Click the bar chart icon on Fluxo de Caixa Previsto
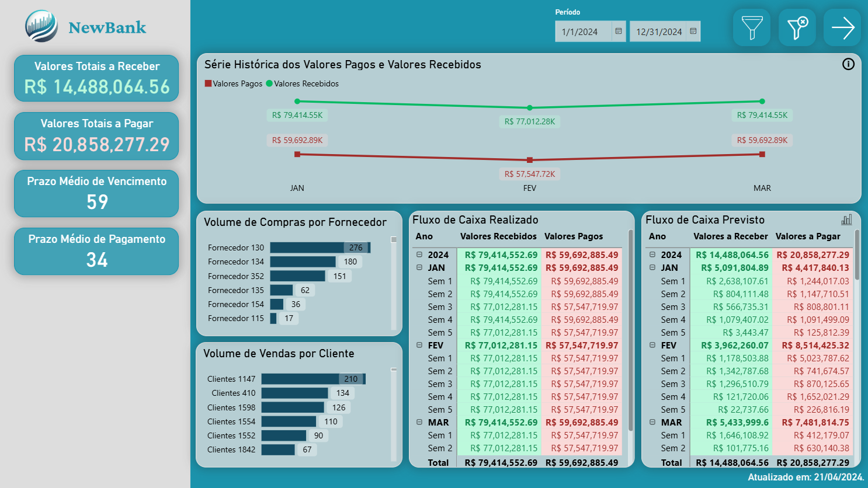This screenshot has width=868, height=488. 846,219
